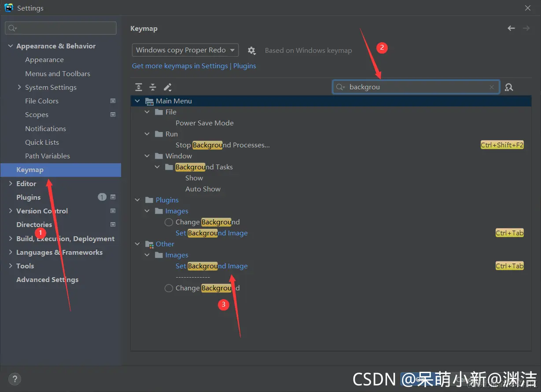
Task: Click the magnifier icon in the keymap search field
Action: coord(340,87)
